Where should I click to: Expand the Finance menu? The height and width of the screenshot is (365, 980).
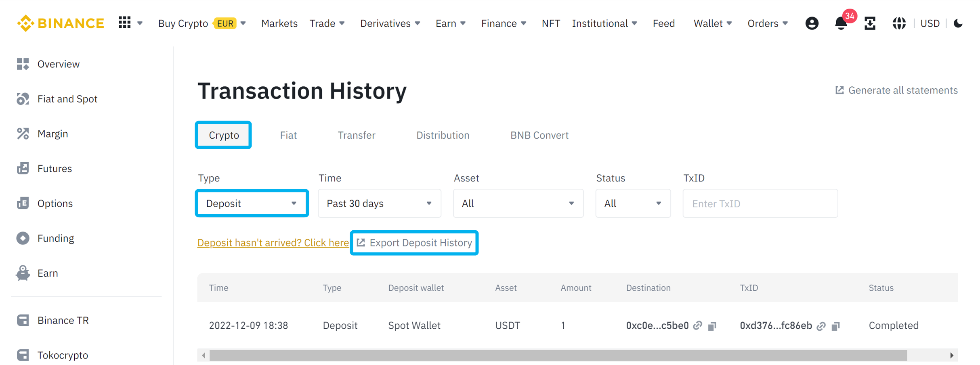[524, 23]
